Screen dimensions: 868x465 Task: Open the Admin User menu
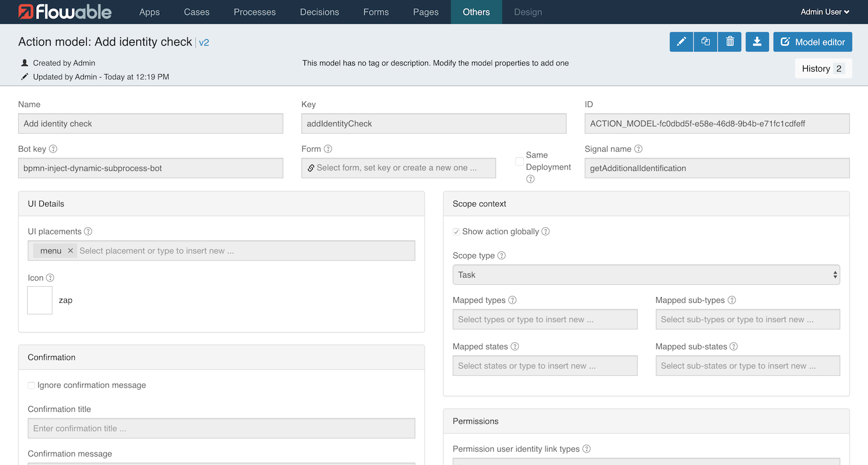pyautogui.click(x=825, y=12)
